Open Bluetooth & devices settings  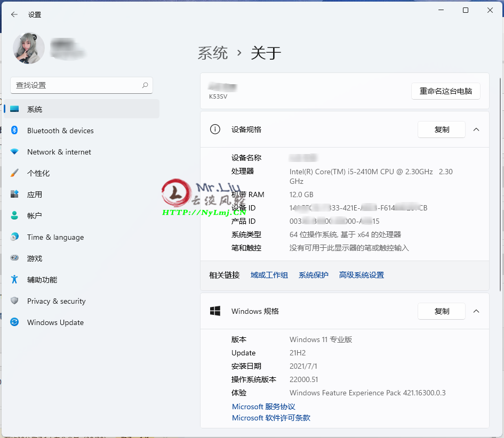click(x=82, y=131)
